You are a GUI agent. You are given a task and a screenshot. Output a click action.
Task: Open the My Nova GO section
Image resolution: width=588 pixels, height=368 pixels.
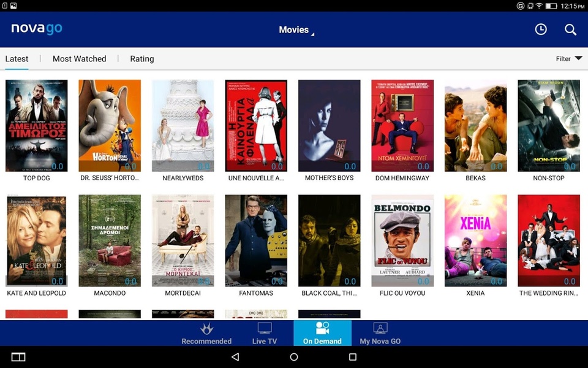pyautogui.click(x=380, y=334)
